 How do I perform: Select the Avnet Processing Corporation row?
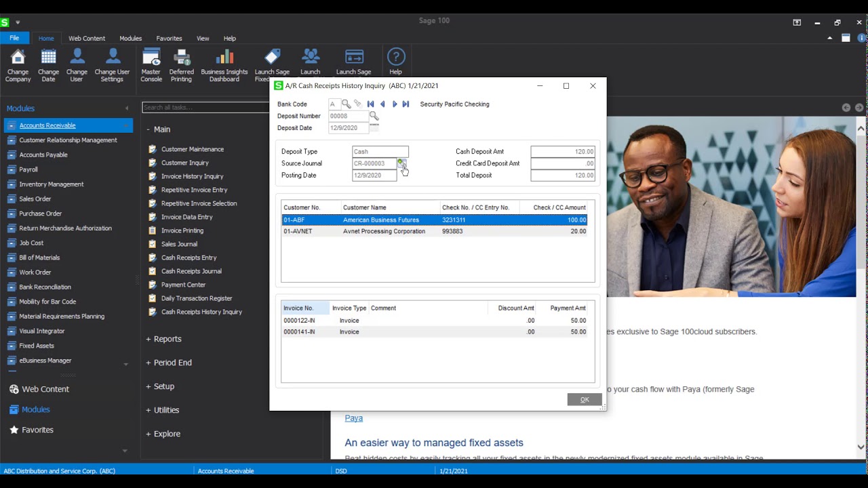click(x=435, y=231)
